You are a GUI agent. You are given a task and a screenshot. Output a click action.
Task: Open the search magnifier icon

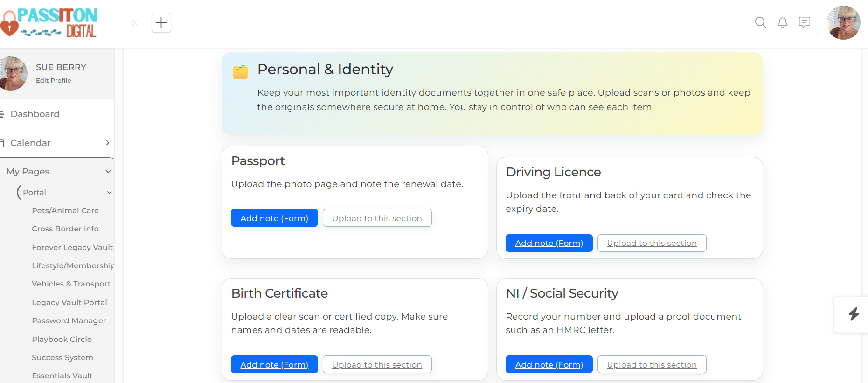(x=760, y=22)
